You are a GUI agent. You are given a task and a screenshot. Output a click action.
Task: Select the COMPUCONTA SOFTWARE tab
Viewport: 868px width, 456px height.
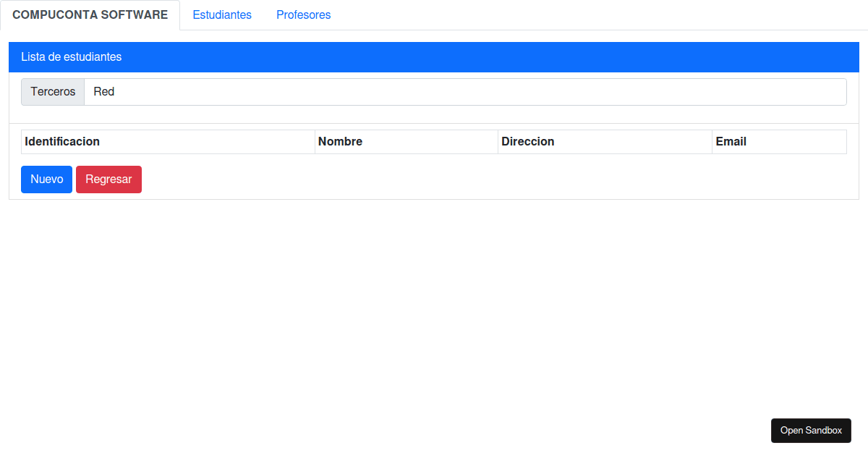pyautogui.click(x=90, y=14)
